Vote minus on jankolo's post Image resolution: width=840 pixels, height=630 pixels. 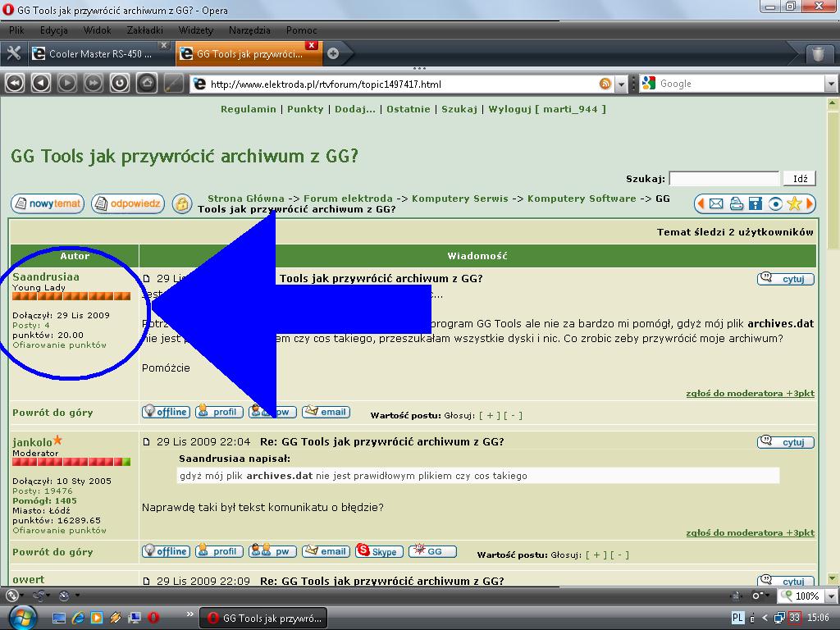point(619,555)
